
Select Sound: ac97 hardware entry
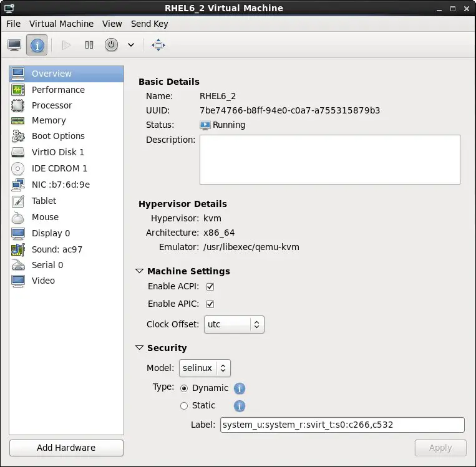click(57, 249)
